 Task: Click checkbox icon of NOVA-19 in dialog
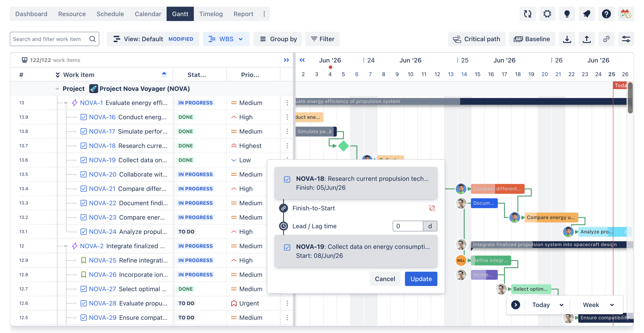[287, 247]
